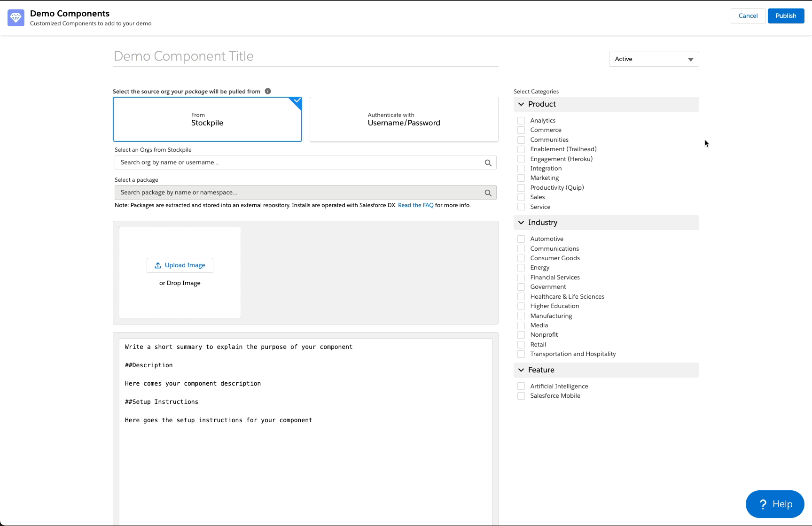Collapse the Product category chevron

[x=521, y=104]
